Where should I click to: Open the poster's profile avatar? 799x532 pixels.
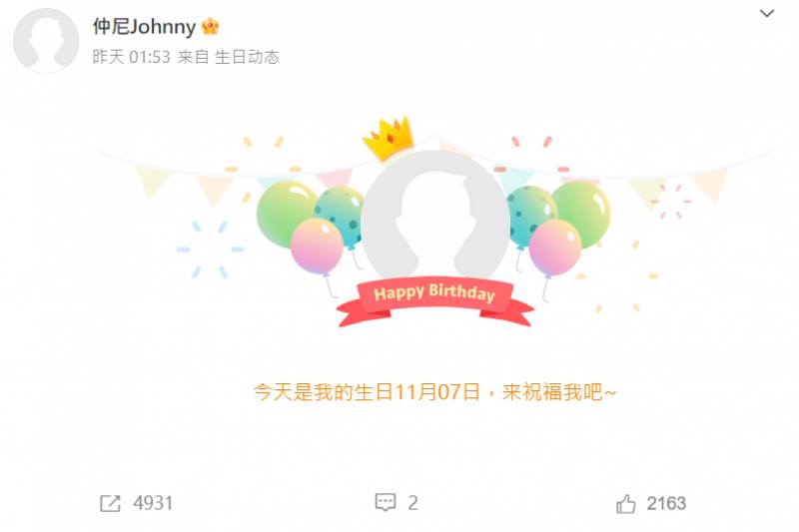tap(46, 40)
